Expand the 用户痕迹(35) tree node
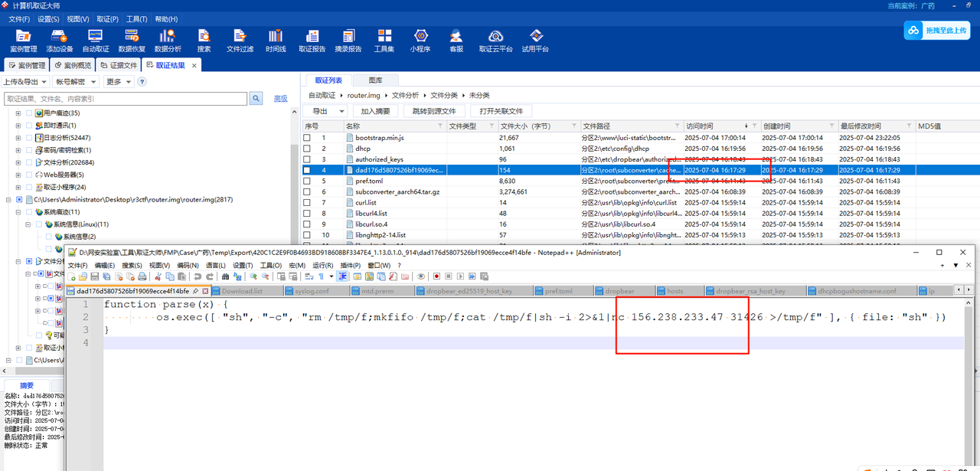 tap(18, 113)
